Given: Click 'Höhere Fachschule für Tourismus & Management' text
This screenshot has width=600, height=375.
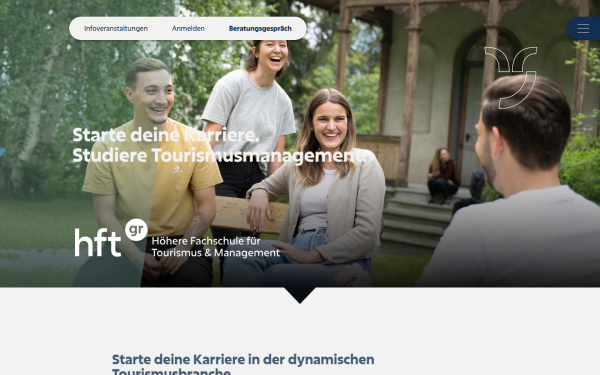Looking at the screenshot, I should (215, 247).
